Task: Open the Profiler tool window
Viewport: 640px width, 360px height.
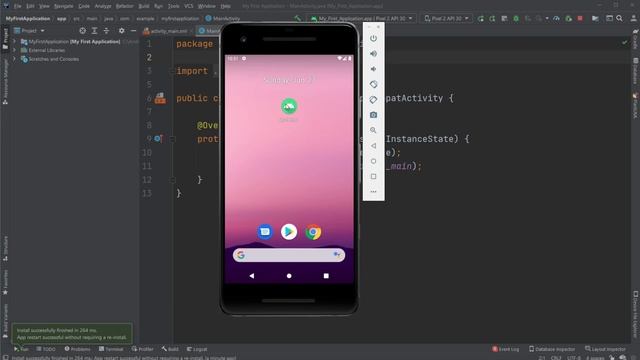Action: (142, 349)
